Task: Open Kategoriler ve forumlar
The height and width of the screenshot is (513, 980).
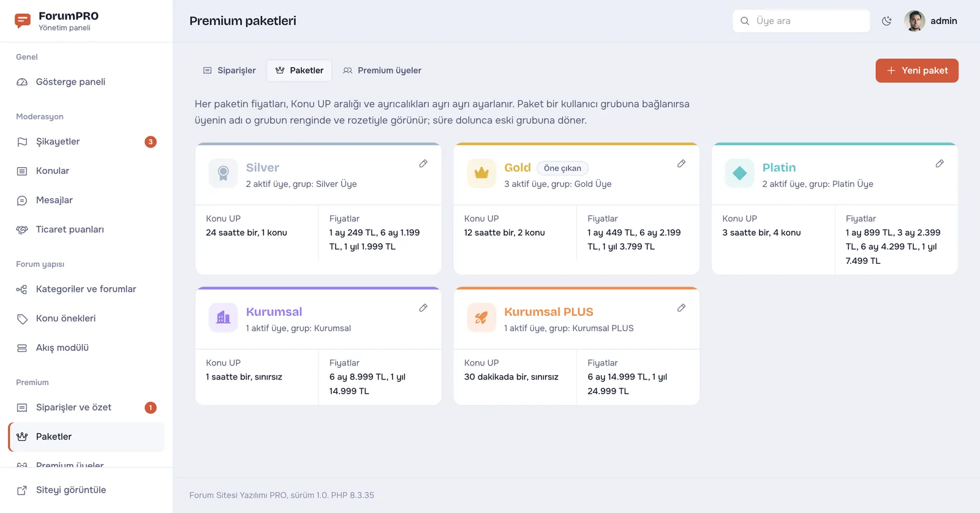Action: [86, 290]
